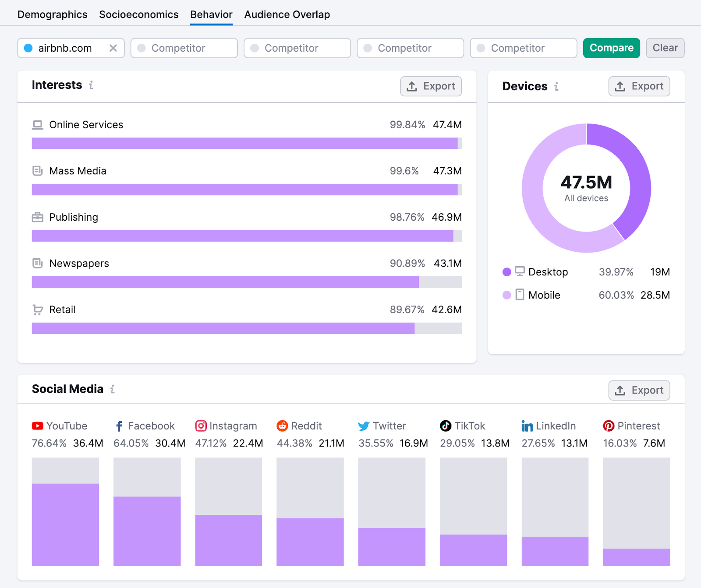This screenshot has height=588, width=701.
Task: Click the Desktop monitor icon in legend
Action: point(520,271)
